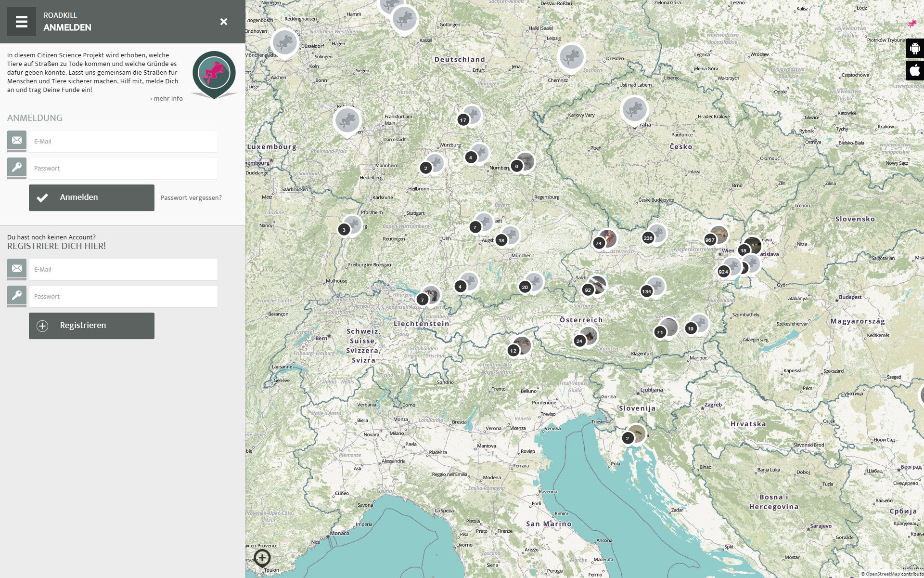Open the hamburger menu

pos(22,22)
